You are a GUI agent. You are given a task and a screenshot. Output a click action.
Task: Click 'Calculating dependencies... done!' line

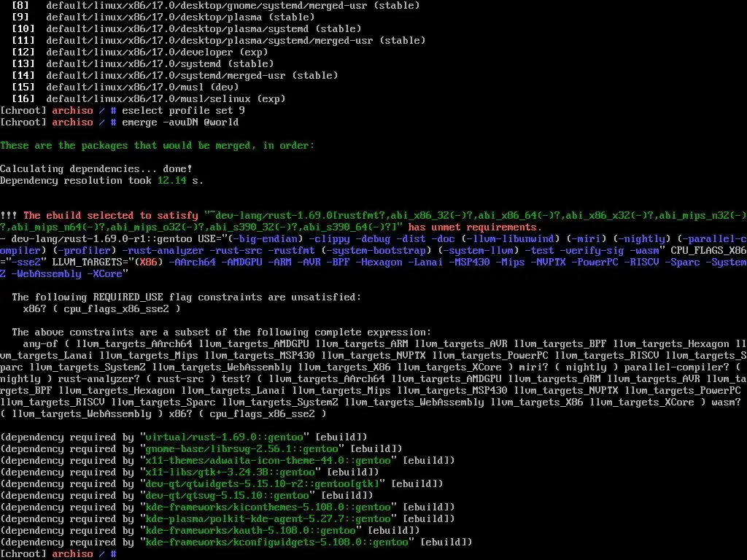tap(96, 169)
